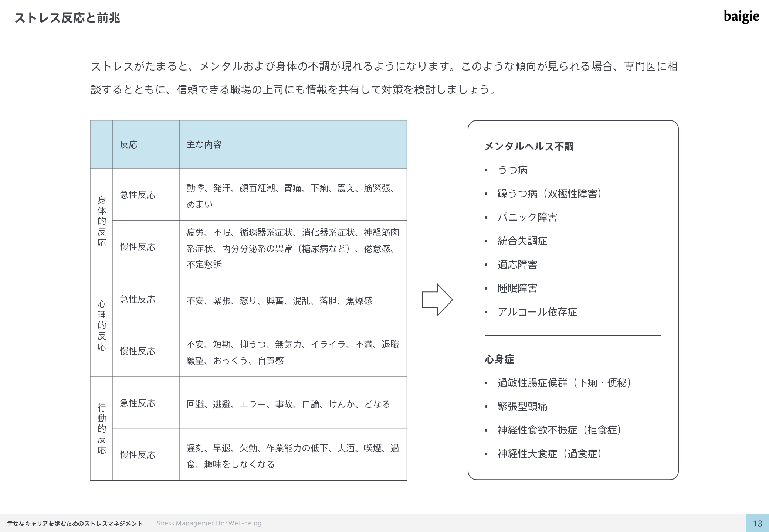Click page number 18 badge
This screenshot has width=769, height=532.
pos(757,523)
